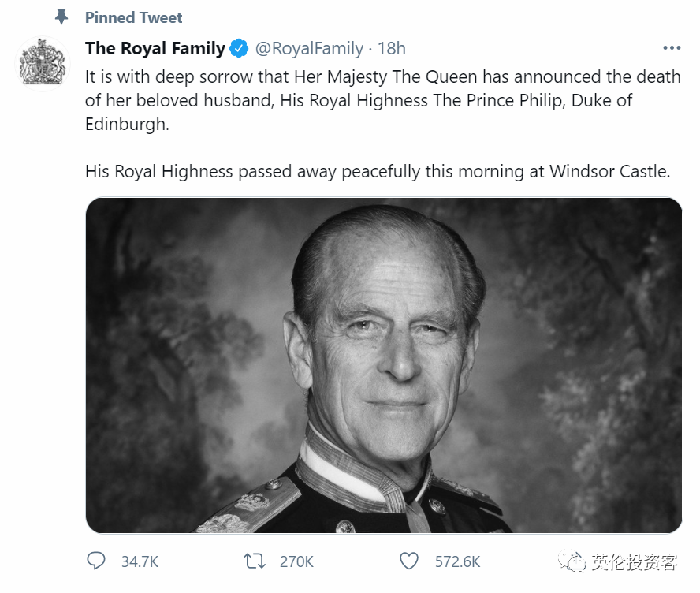Open the tweet via the 18h timestamp
The width and height of the screenshot is (700, 593).
391,49
